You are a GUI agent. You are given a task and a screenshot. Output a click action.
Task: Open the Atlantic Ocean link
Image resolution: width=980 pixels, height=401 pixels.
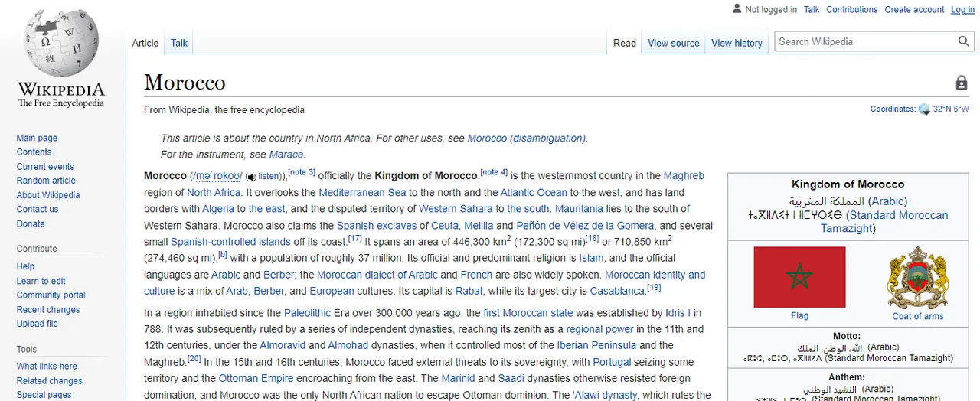tap(534, 192)
